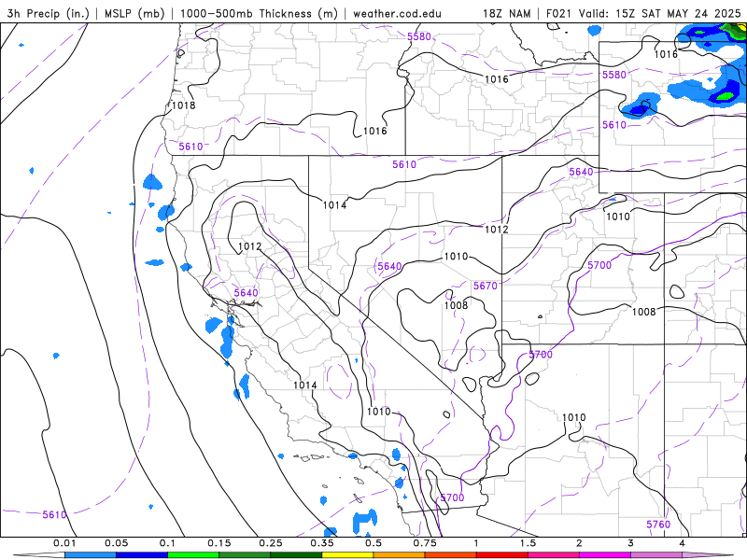Click the '1.5' legend value
The width and height of the screenshot is (747, 560).
tap(528, 543)
